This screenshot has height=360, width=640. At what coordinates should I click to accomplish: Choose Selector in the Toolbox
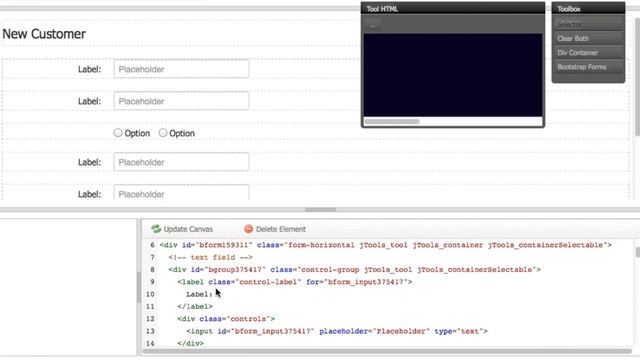pyautogui.click(x=588, y=24)
